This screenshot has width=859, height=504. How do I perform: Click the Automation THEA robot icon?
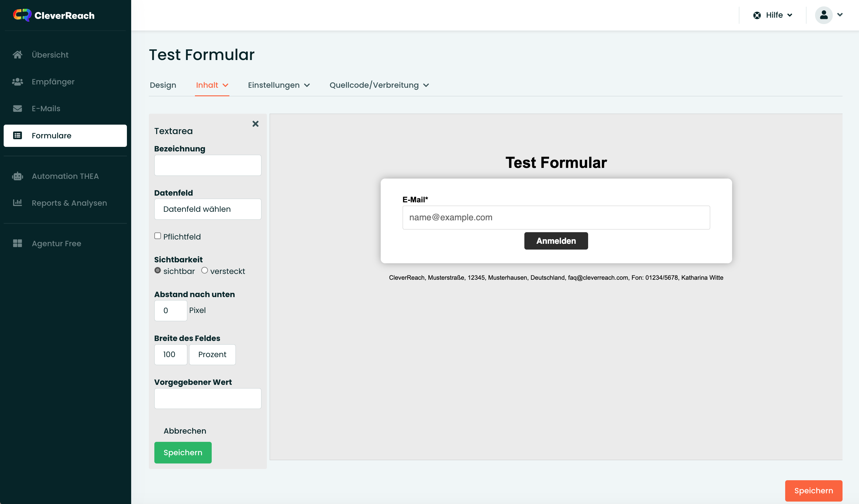coord(17,176)
